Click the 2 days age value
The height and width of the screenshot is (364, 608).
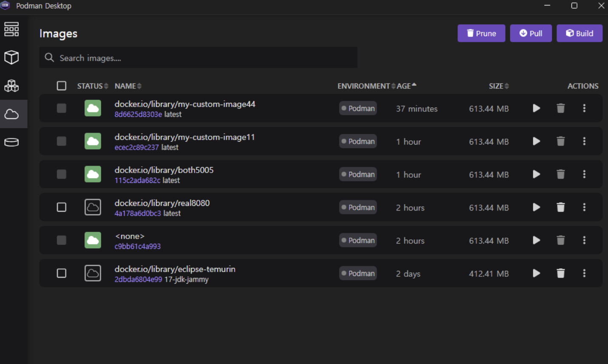408,274
